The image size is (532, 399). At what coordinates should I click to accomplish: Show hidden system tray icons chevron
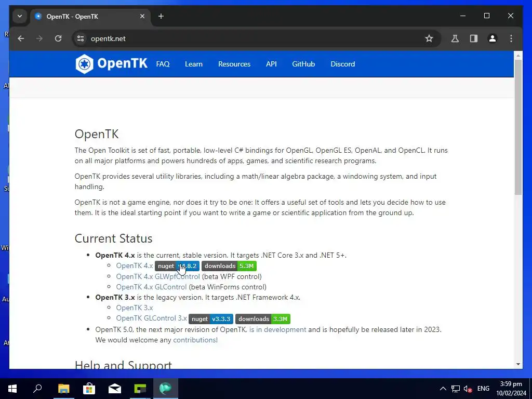[443, 389]
